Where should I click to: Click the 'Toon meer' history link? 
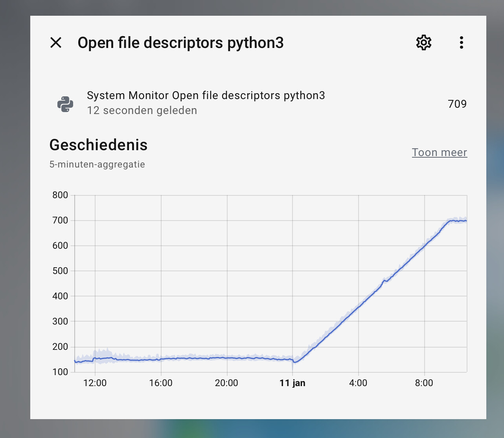click(x=439, y=153)
